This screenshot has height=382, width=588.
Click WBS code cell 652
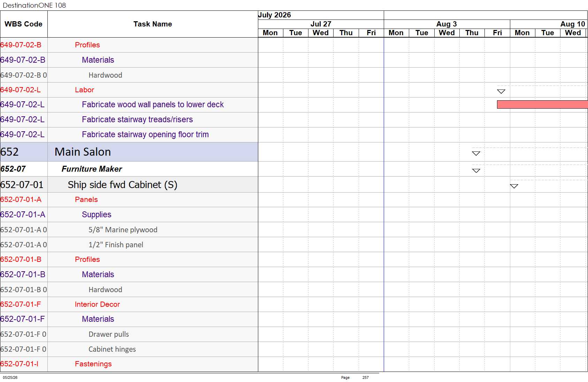point(24,152)
